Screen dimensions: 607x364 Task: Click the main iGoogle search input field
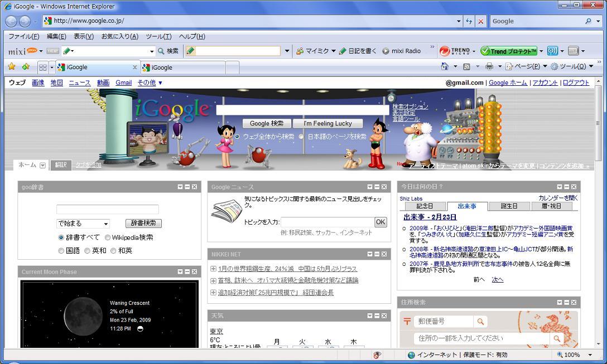click(x=303, y=110)
